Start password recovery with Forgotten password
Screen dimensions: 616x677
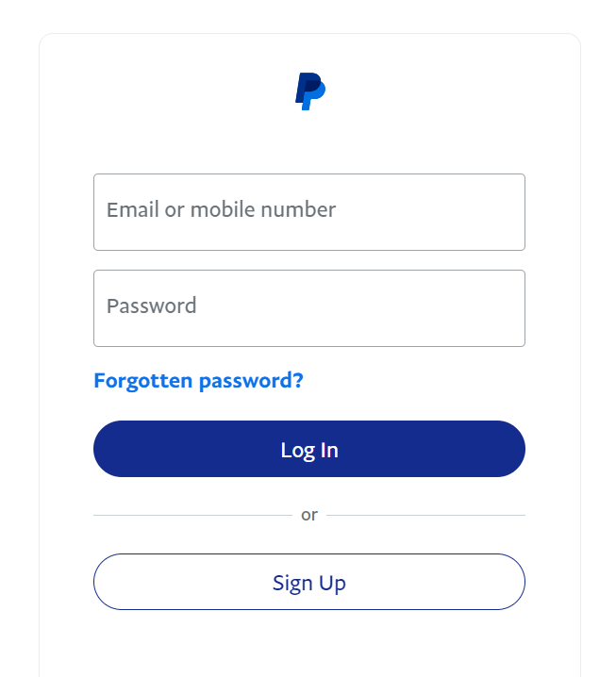198,381
